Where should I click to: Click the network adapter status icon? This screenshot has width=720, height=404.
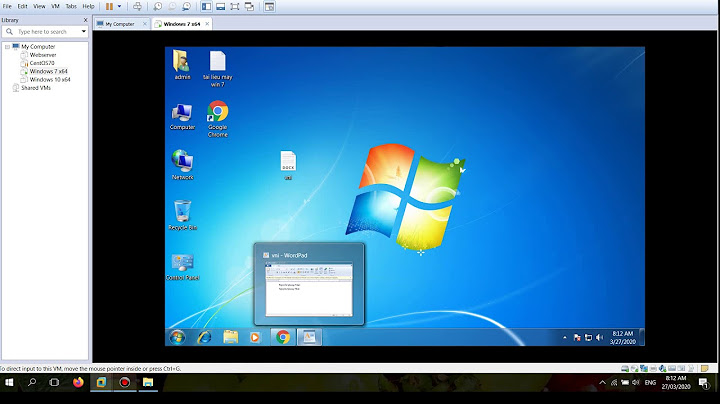644,368
